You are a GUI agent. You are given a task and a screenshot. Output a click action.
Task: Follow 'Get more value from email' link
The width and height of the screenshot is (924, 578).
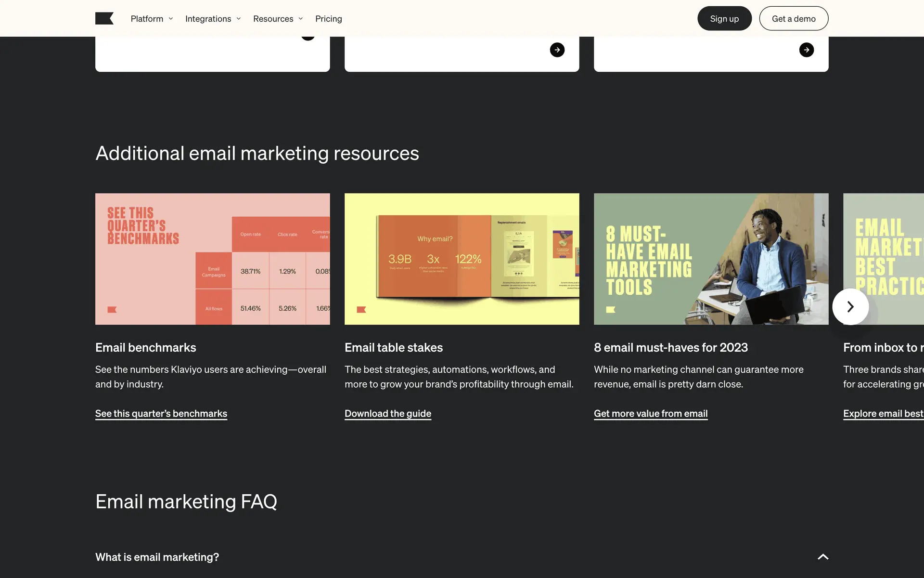(x=650, y=413)
